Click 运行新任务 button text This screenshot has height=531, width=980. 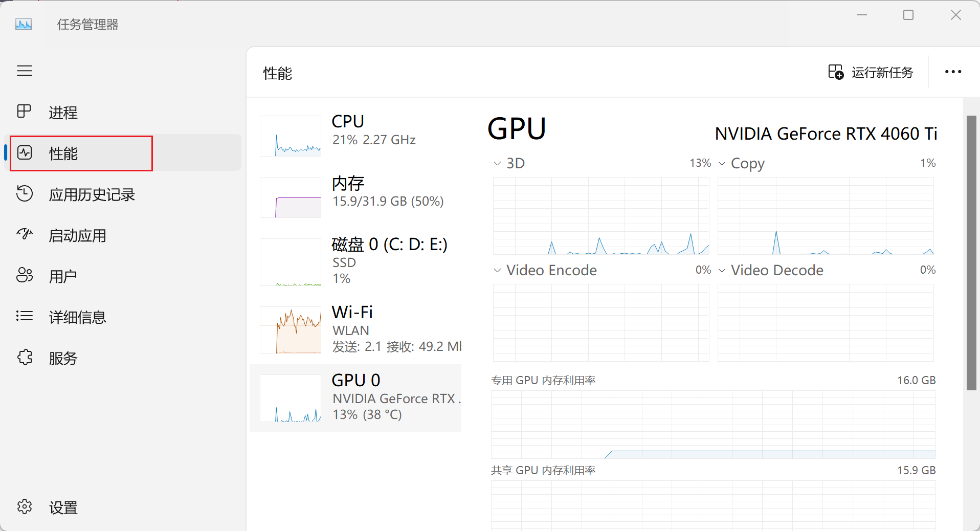[x=882, y=73]
